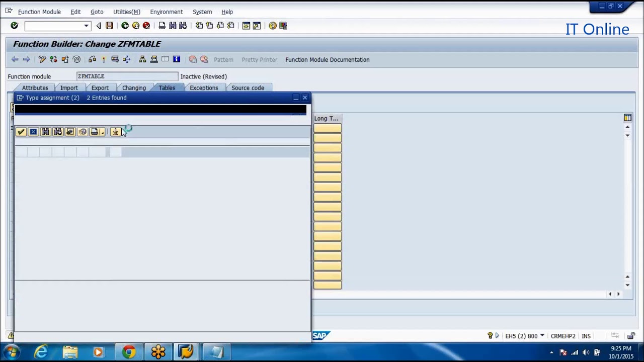Open the Attributes tab
Screen dimensions: 644x362
pyautogui.click(x=35, y=87)
